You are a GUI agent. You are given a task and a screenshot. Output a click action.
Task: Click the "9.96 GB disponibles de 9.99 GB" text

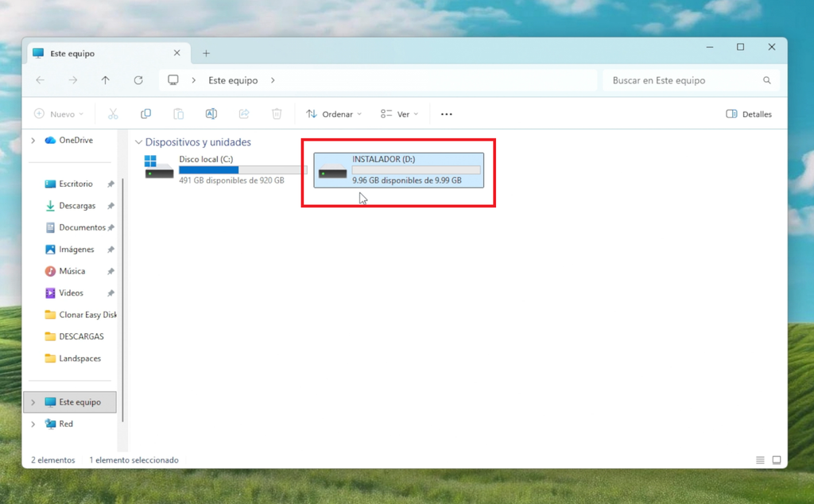pyautogui.click(x=407, y=180)
